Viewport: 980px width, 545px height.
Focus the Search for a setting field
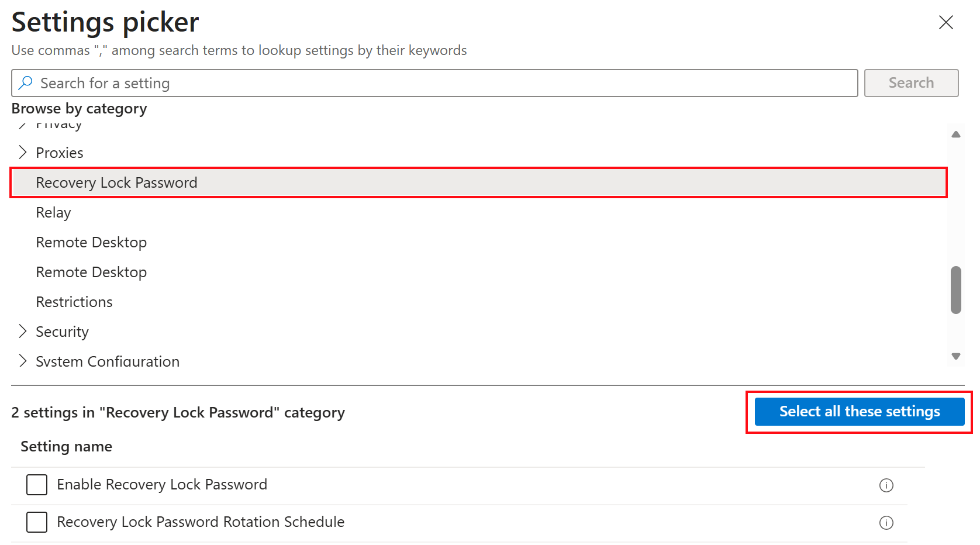pyautogui.click(x=434, y=83)
